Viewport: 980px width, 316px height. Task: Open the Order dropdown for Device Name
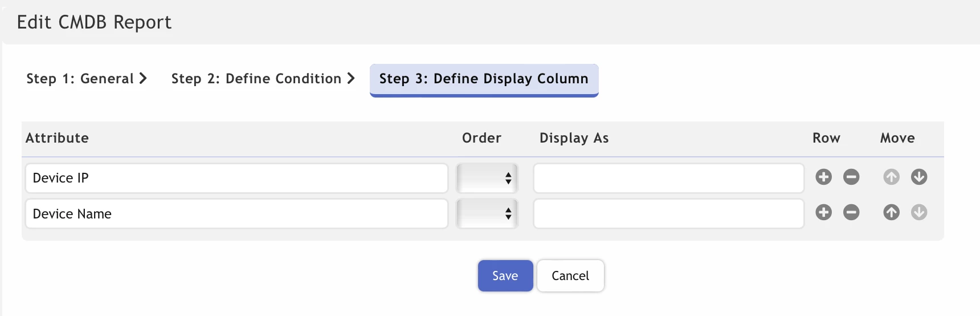point(487,213)
